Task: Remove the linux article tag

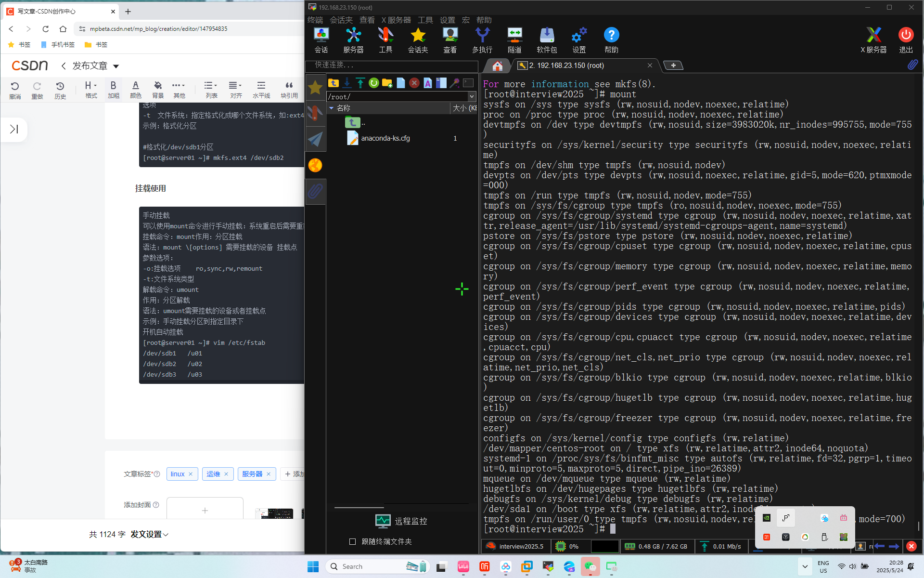Action: point(191,474)
